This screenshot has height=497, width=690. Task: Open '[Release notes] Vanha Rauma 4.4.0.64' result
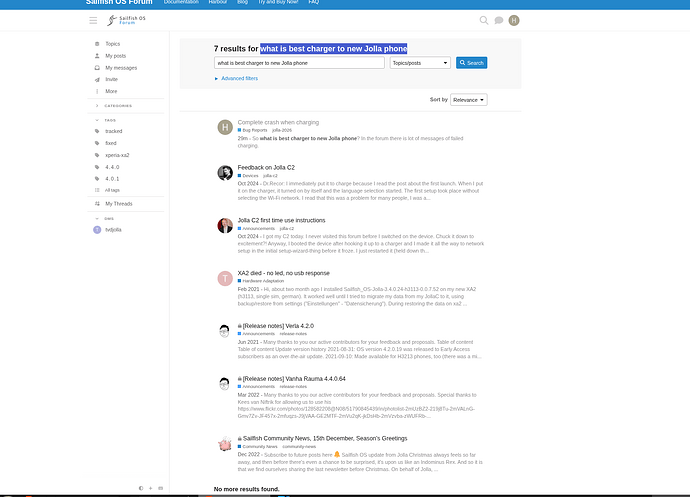[294, 379]
